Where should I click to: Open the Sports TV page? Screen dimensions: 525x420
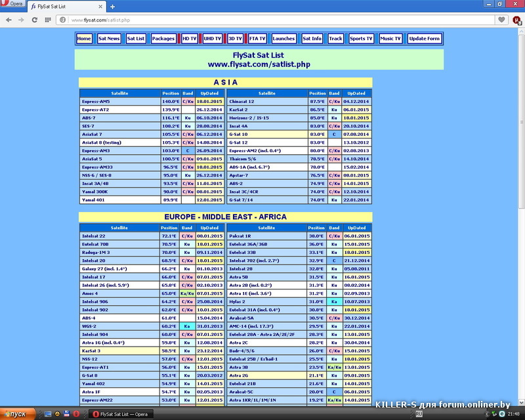click(x=362, y=39)
